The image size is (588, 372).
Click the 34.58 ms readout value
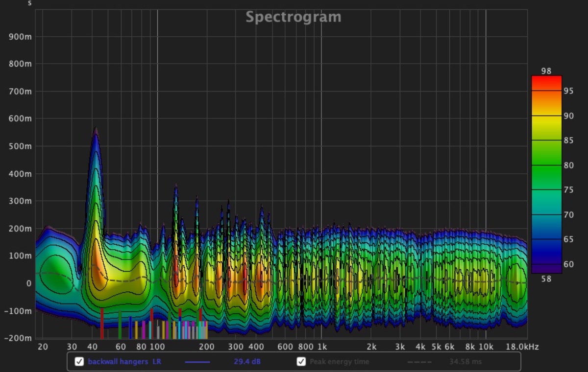click(x=465, y=362)
